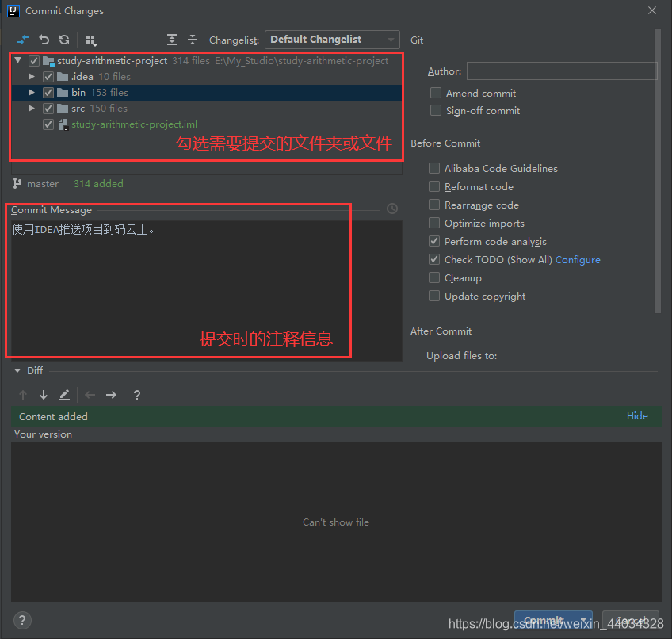Click inside the Commit Message text area
The image size is (672, 639).
point(206,290)
